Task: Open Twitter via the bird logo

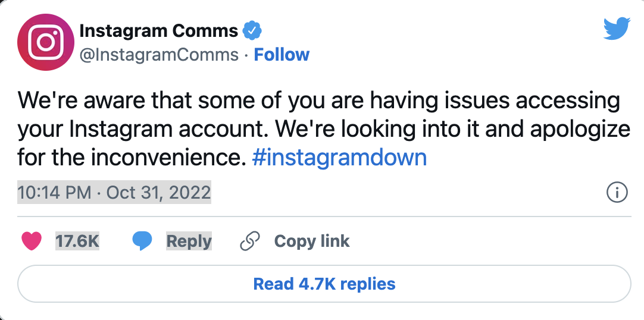Action: click(x=617, y=29)
